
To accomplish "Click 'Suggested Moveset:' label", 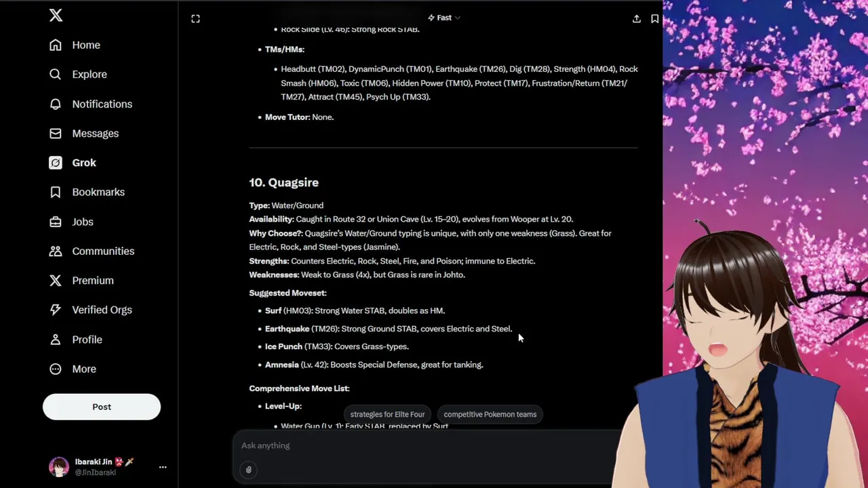I will tap(288, 293).
